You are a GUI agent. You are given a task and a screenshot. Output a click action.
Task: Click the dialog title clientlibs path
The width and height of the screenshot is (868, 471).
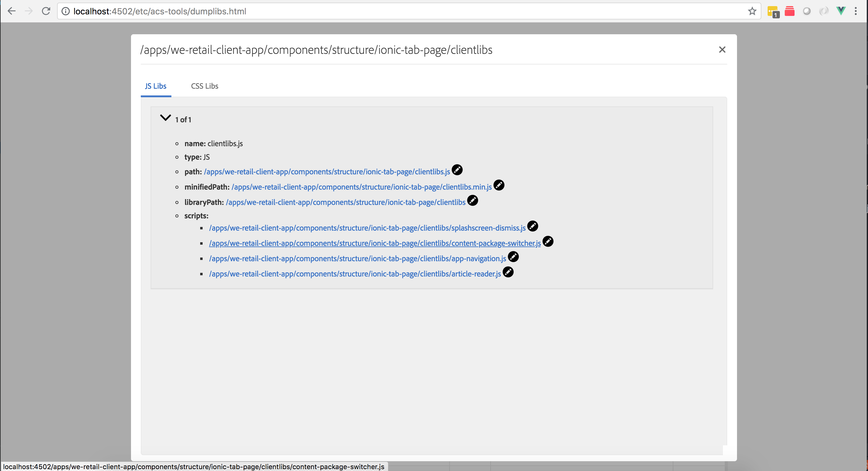pyautogui.click(x=316, y=50)
